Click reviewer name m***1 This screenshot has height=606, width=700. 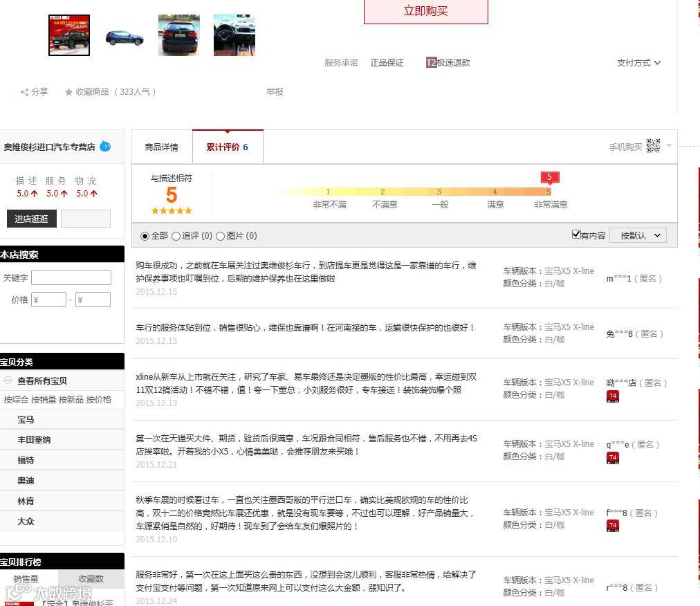coord(619,279)
